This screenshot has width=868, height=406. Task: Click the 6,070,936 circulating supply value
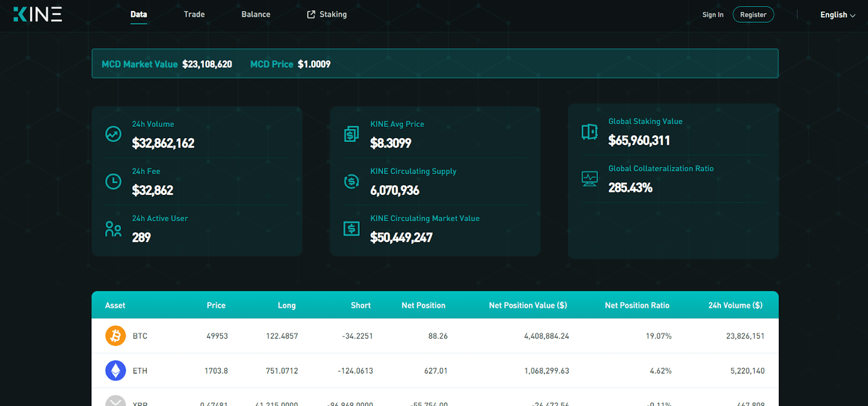(395, 190)
